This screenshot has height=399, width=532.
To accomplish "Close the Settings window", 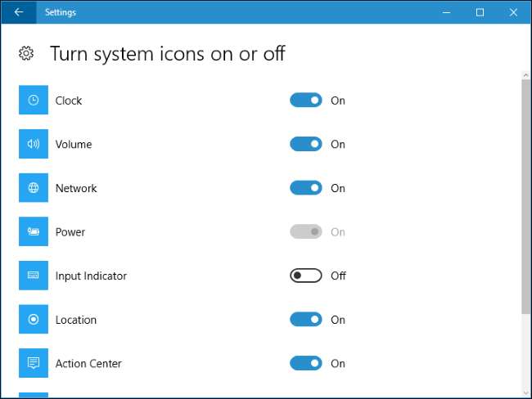I will [x=512, y=12].
